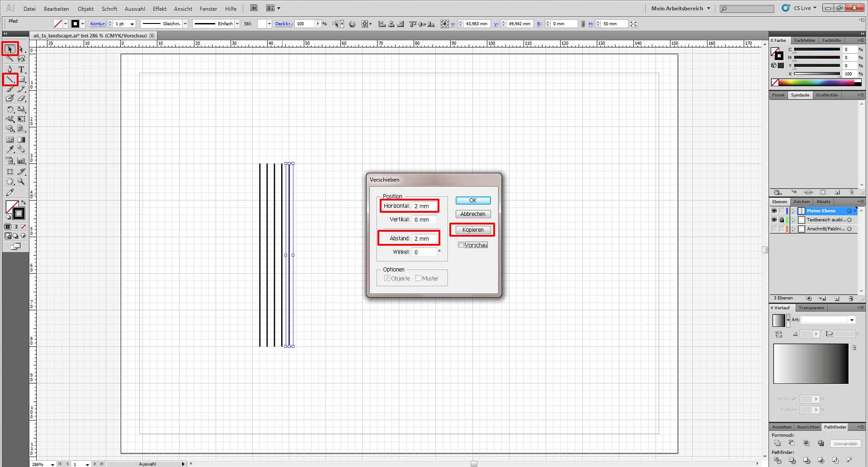
Task: Select the Eraser tool
Action: [x=21, y=98]
